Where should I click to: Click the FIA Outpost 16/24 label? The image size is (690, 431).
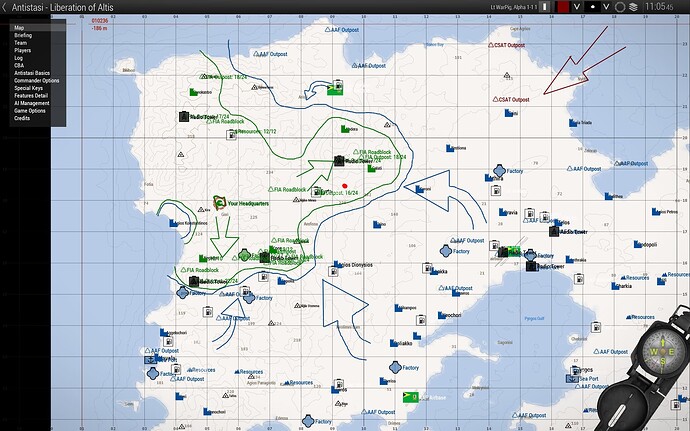(x=339, y=193)
